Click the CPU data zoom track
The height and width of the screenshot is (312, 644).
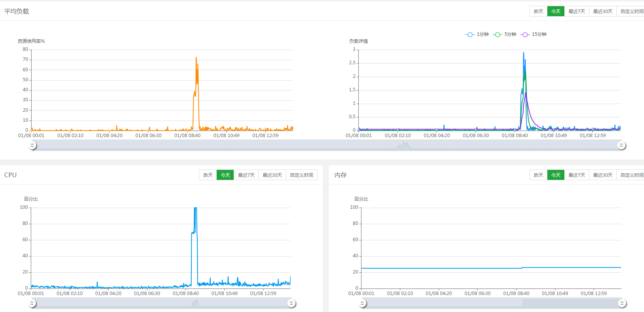tap(162, 304)
